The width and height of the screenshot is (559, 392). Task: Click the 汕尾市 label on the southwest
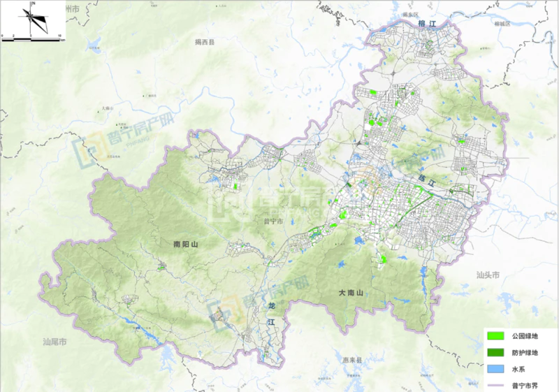pos(55,342)
